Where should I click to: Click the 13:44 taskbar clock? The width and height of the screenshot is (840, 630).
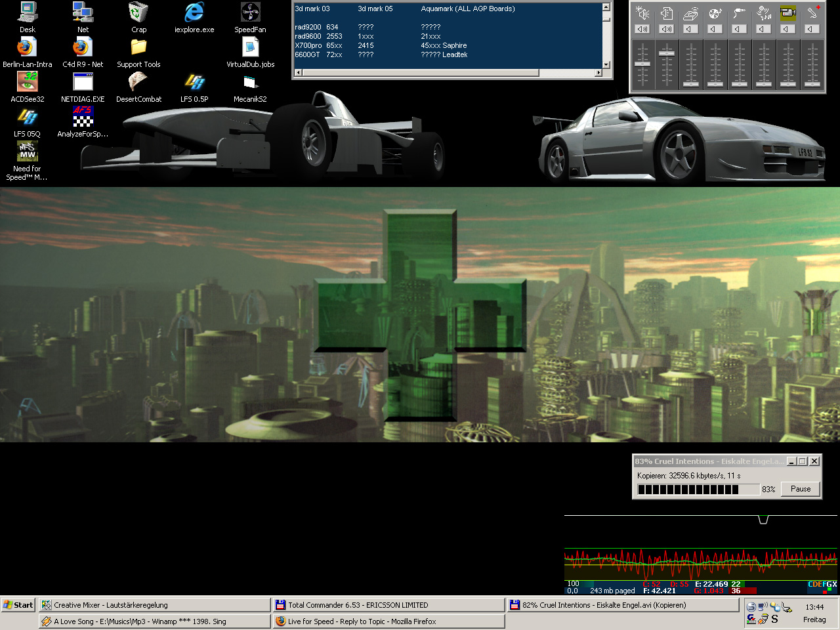(x=814, y=607)
